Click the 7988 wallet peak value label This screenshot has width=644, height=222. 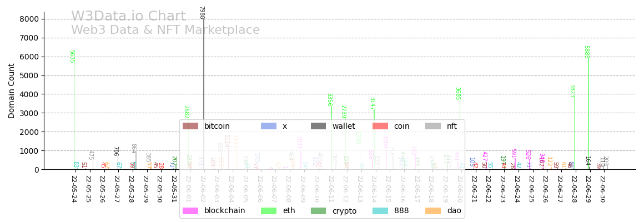(x=202, y=13)
